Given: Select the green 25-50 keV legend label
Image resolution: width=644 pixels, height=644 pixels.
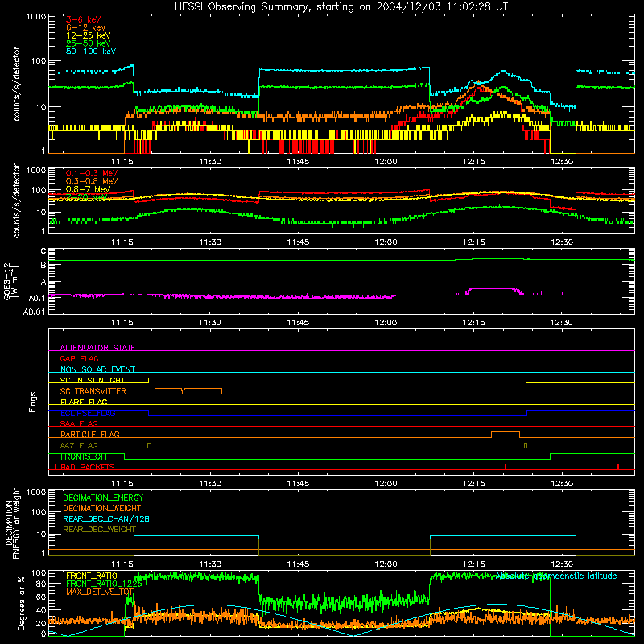Looking at the screenshot, I should point(89,43).
